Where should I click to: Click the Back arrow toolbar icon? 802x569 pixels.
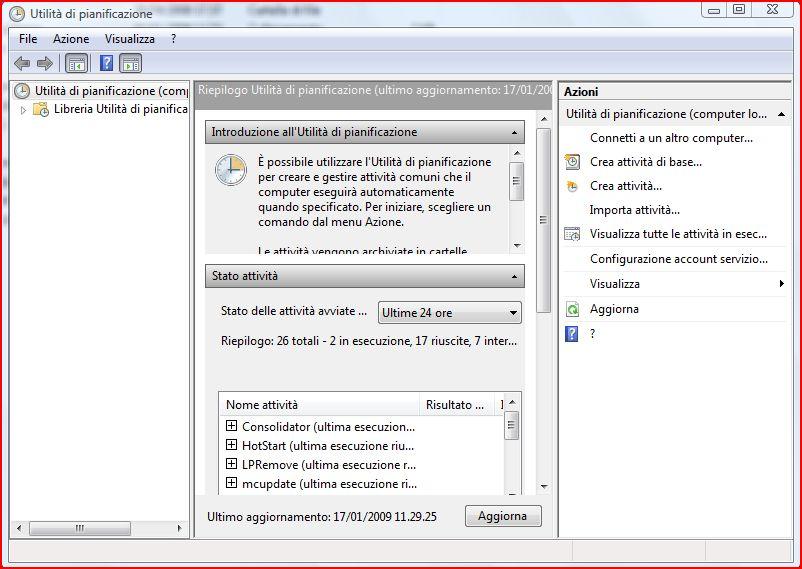click(22, 63)
